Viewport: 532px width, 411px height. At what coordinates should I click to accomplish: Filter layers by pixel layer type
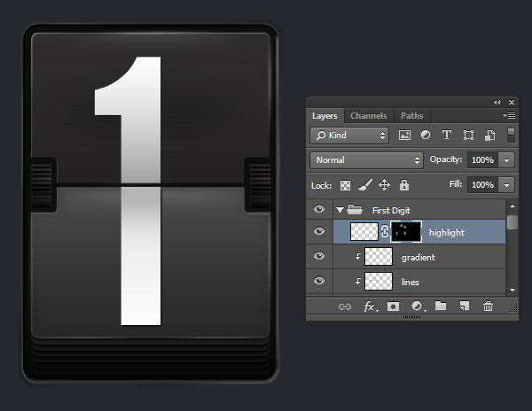point(405,136)
